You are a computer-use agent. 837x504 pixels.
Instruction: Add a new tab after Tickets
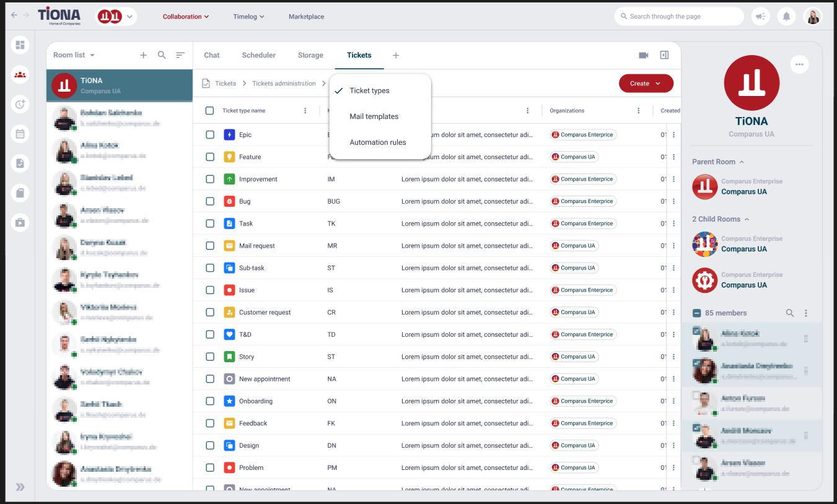click(x=396, y=55)
